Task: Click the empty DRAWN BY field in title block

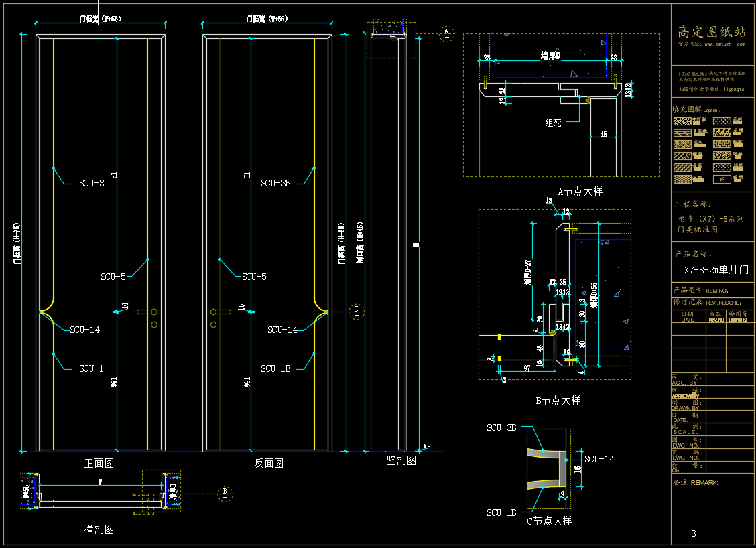Action: tap(731, 405)
